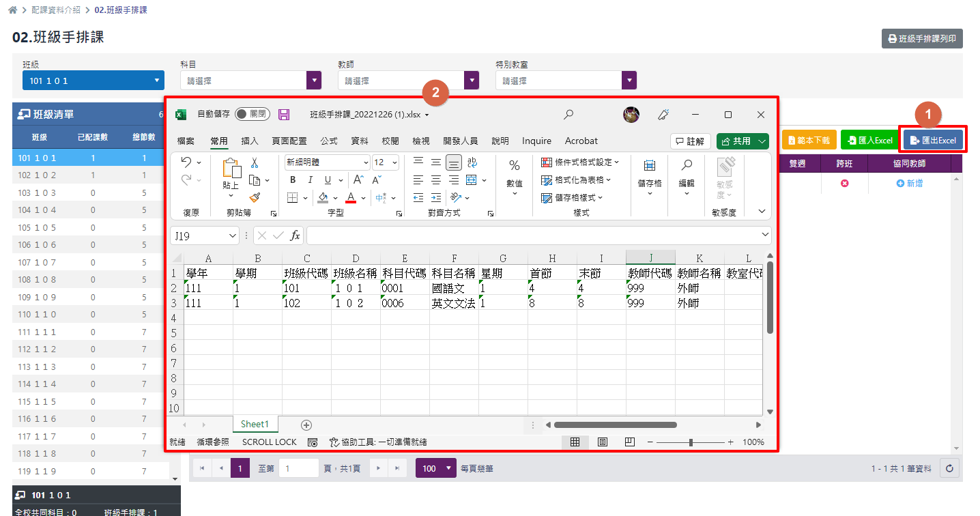Click the Excel formula bar input
Viewport: 980px width, 516px height.
click(539, 235)
